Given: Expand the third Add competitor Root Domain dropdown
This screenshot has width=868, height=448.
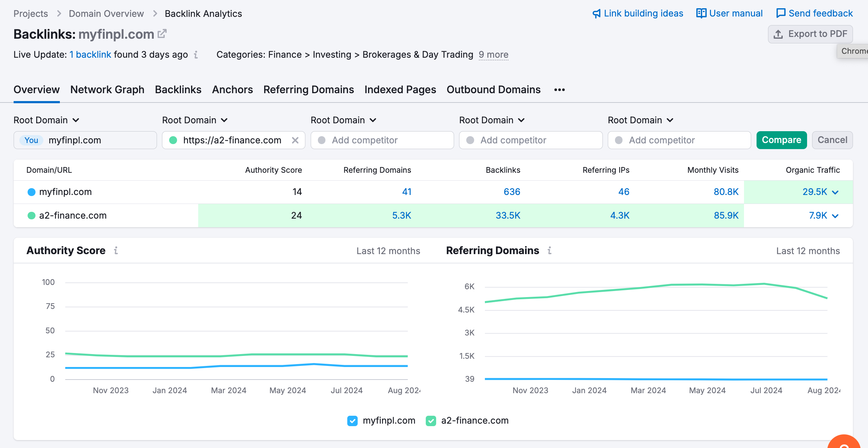Looking at the screenshot, I should [x=640, y=120].
